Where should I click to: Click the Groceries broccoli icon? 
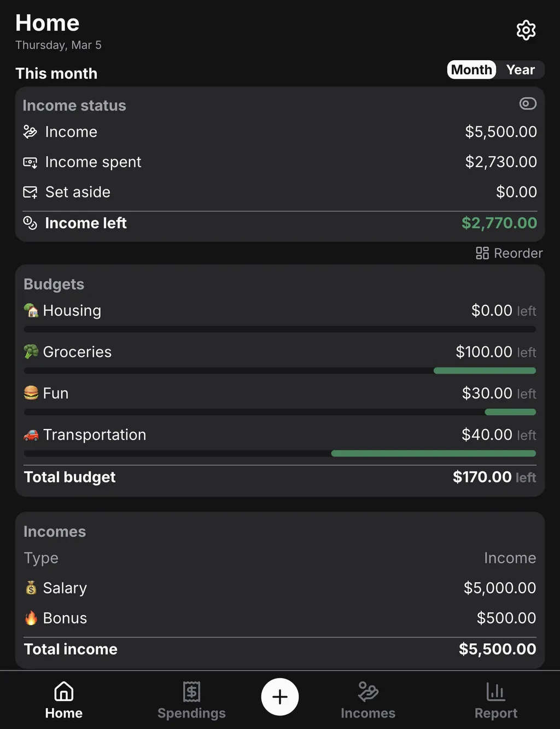(31, 351)
